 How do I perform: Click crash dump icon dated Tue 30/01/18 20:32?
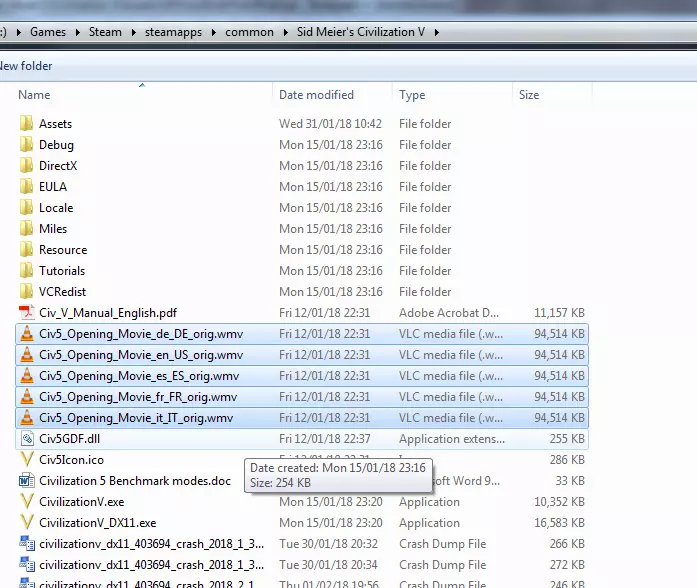tap(27, 543)
